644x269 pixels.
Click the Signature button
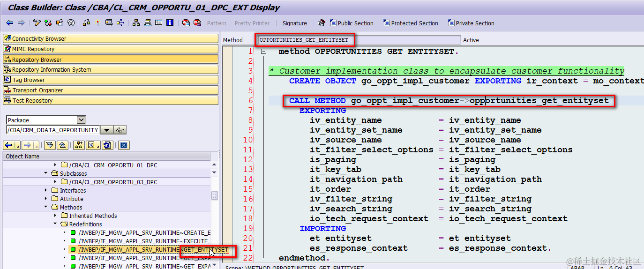294,23
